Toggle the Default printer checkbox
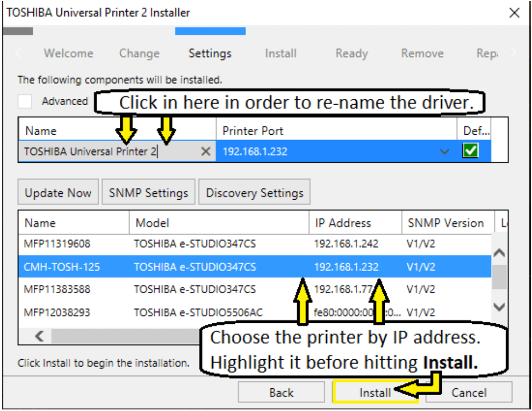The height and width of the screenshot is (411, 532). [x=470, y=151]
